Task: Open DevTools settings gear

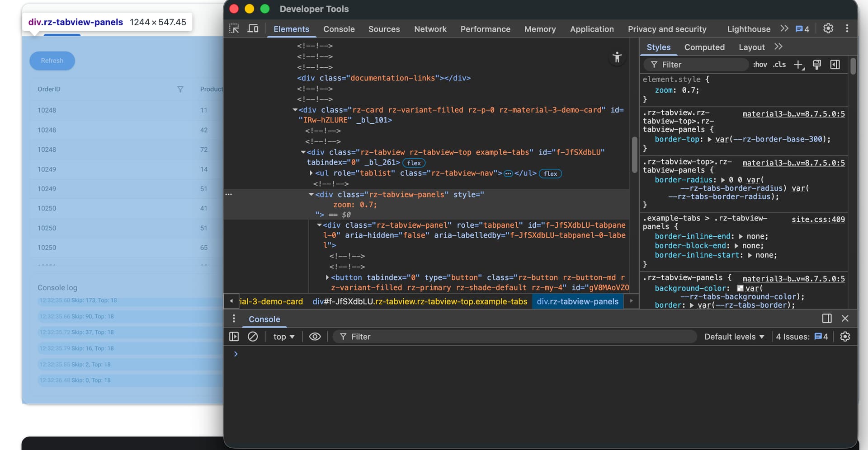Action: (x=828, y=28)
